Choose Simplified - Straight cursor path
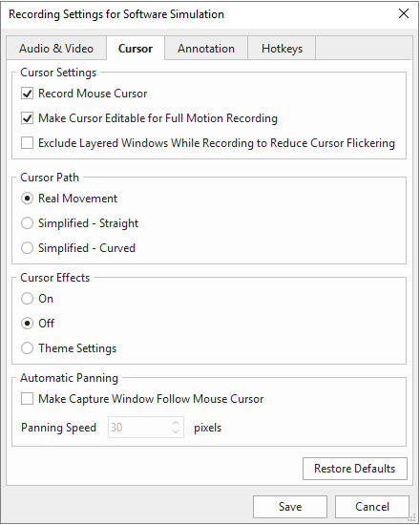The height and width of the screenshot is (525, 420). [27, 223]
